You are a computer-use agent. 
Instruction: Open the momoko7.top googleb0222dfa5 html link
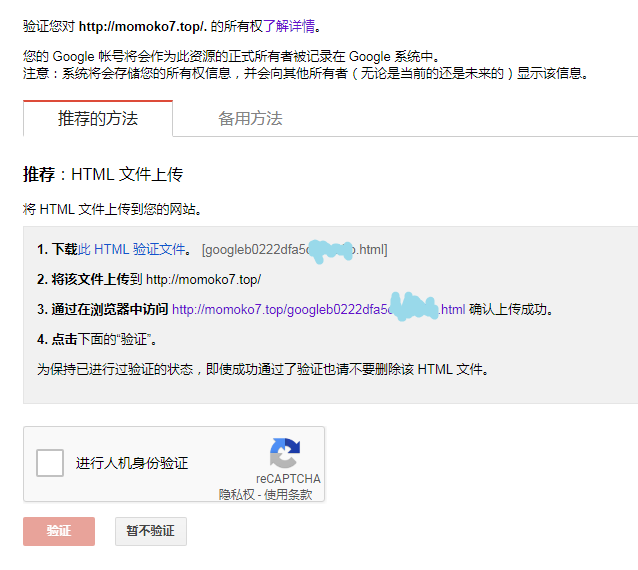tap(318, 309)
